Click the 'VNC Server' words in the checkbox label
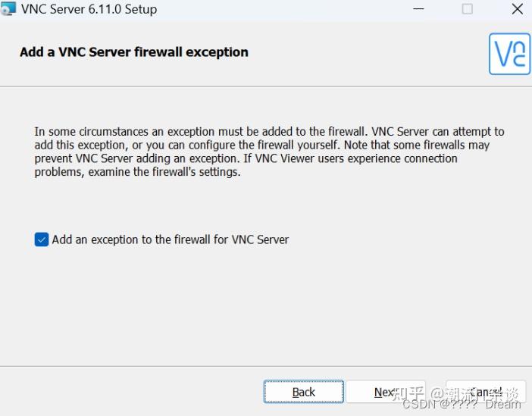The width and height of the screenshot is (532, 416). click(260, 239)
